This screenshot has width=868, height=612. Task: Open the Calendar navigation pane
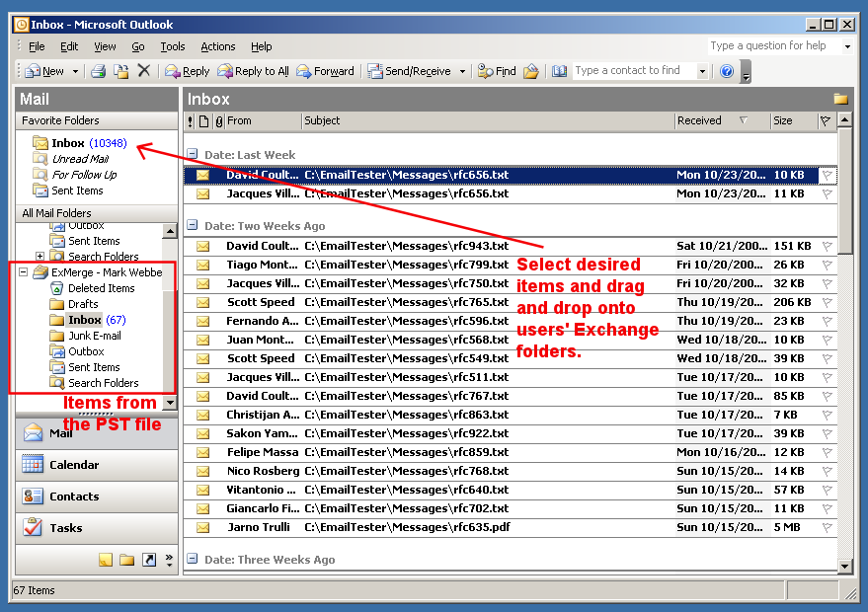coord(97,465)
